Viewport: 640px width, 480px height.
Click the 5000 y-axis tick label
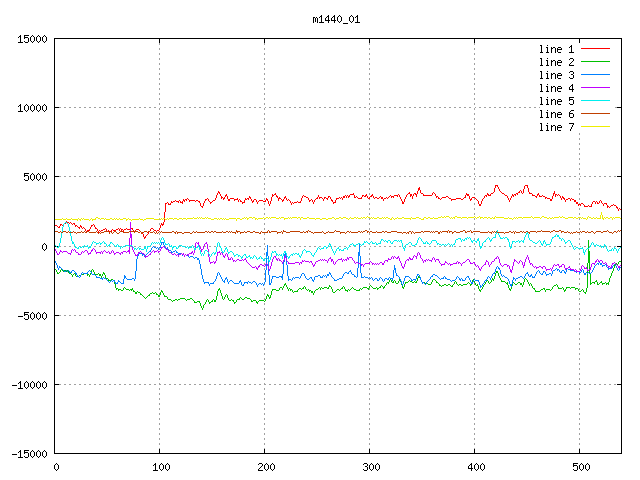[34, 177]
